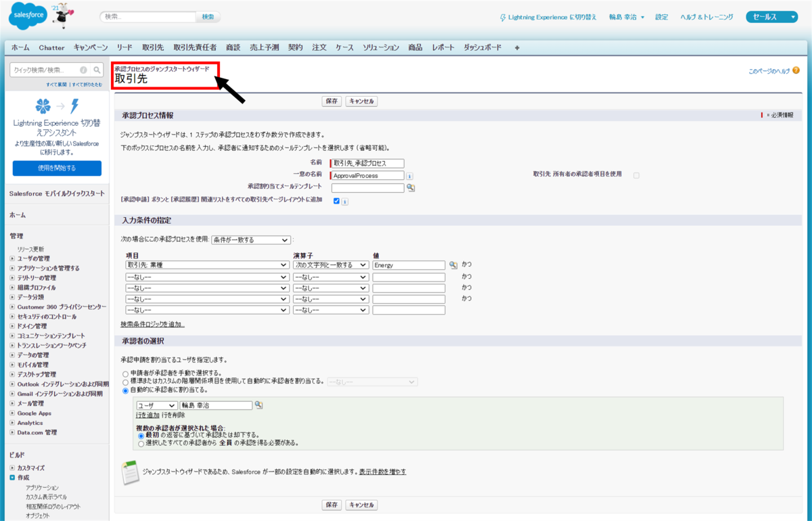Toggle the 取引先 所有者の承認者項目を使用 checkbox
The height and width of the screenshot is (521, 812).
pyautogui.click(x=636, y=175)
